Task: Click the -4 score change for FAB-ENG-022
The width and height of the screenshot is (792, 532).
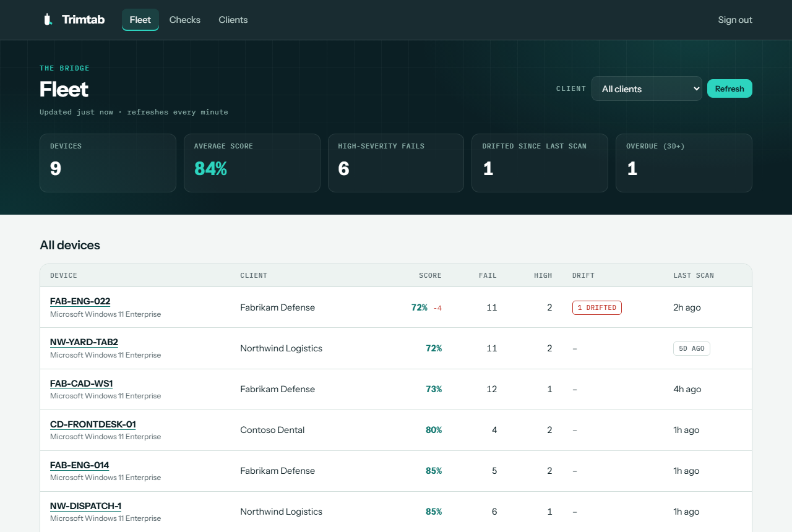Action: point(437,308)
